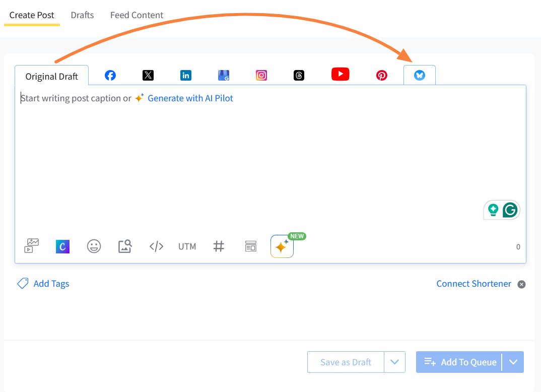
Task: Open the emoji picker
Action: 94,246
